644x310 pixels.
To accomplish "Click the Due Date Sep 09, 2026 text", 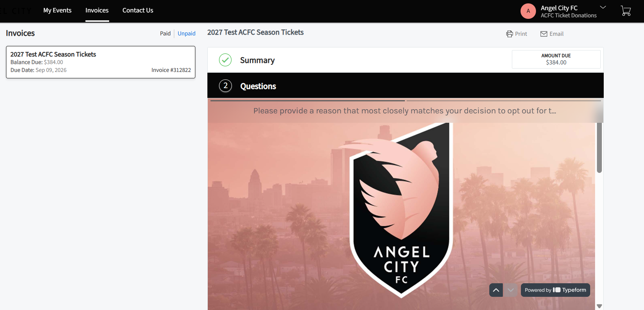I will (x=38, y=70).
